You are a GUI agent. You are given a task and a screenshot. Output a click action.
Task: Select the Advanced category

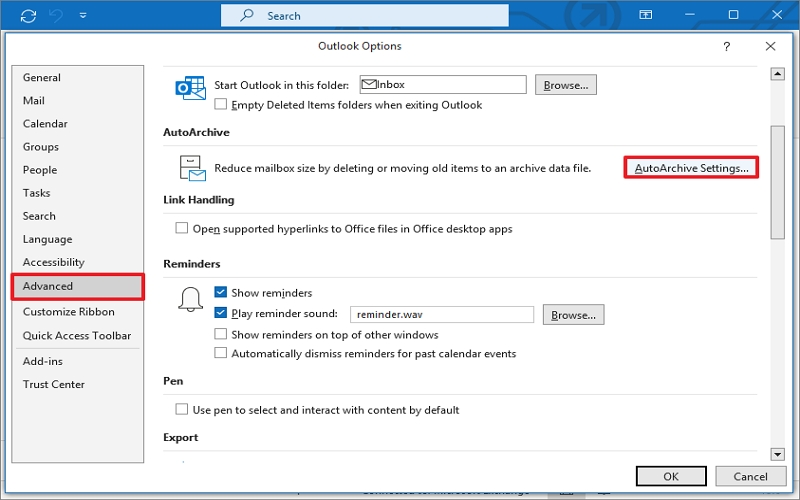(78, 286)
